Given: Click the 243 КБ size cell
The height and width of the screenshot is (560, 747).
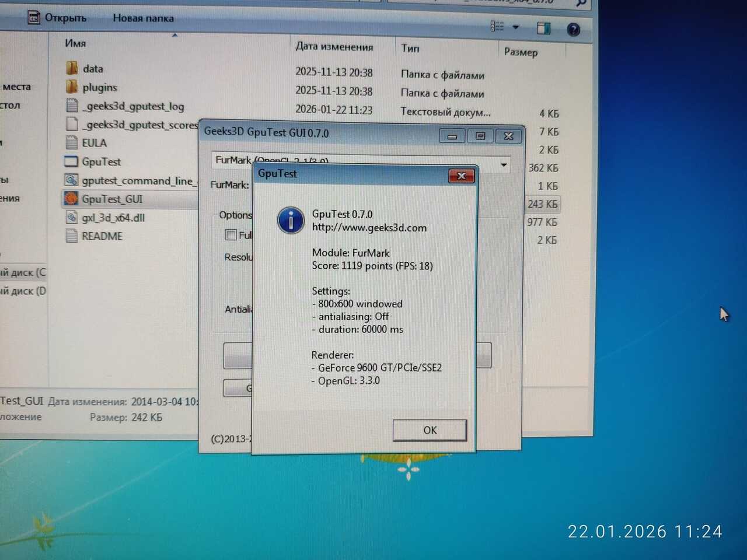Looking at the screenshot, I should [x=543, y=204].
